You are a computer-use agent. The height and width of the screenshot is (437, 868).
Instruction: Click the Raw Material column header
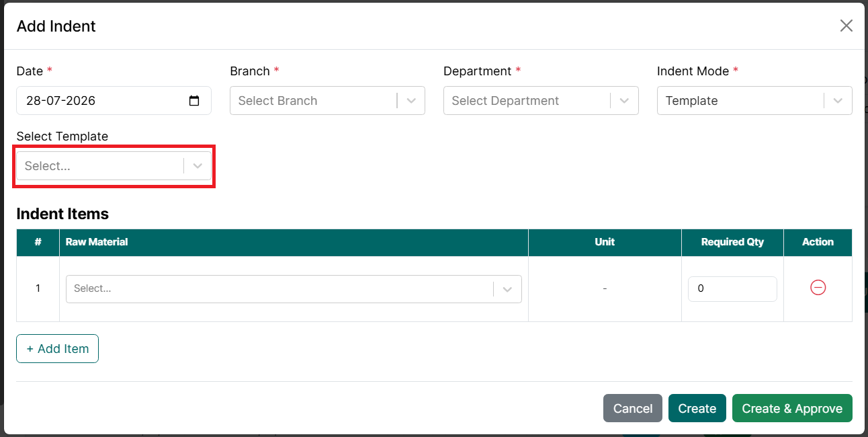coord(97,242)
